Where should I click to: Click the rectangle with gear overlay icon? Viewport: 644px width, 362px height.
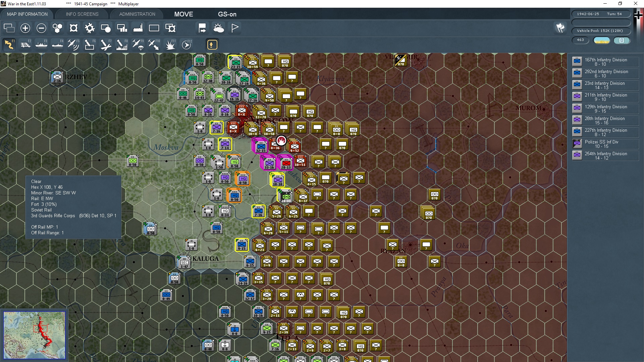[x=170, y=28]
